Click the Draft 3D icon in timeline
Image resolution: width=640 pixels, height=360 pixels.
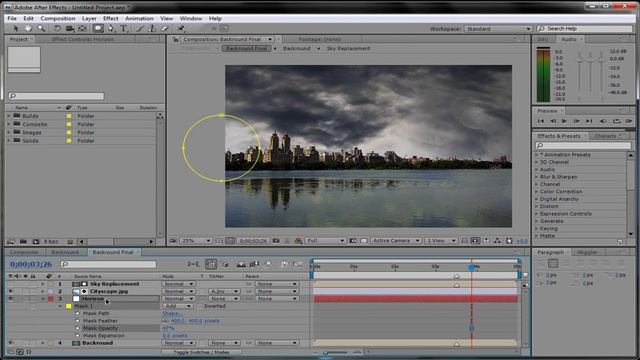(x=225, y=264)
